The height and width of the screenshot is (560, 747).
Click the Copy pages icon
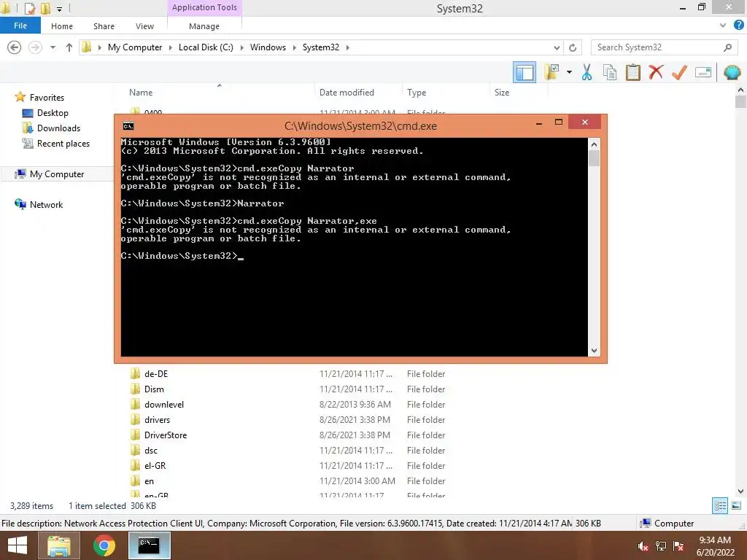click(610, 72)
